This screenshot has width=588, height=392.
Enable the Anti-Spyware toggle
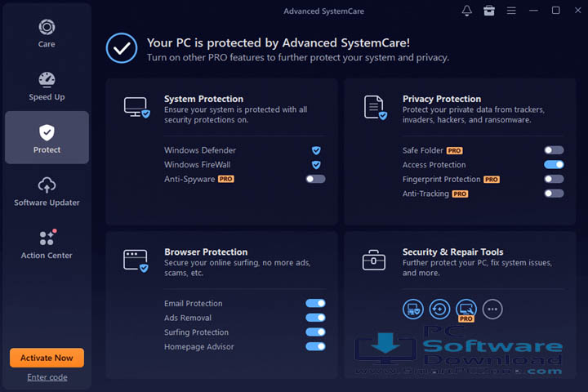tap(315, 179)
